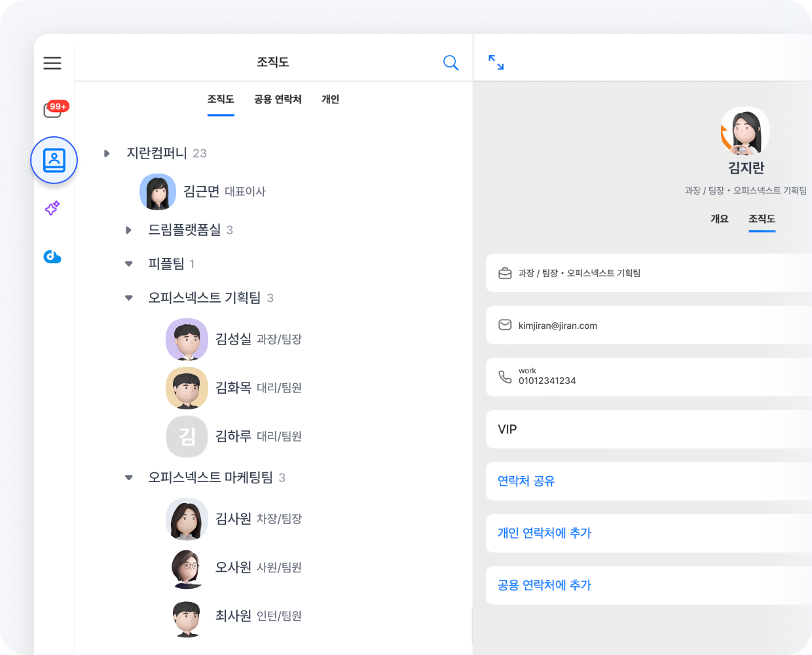Image resolution: width=812 pixels, height=655 pixels.
Task: Click the briefcase icon beside 과장 / 팀장
Action: coord(504,273)
